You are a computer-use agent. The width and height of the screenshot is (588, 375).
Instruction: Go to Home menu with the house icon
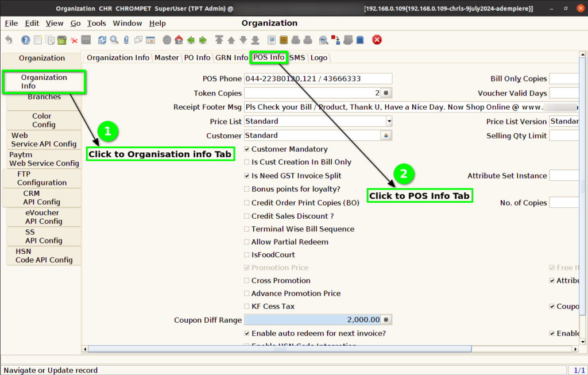click(179, 40)
